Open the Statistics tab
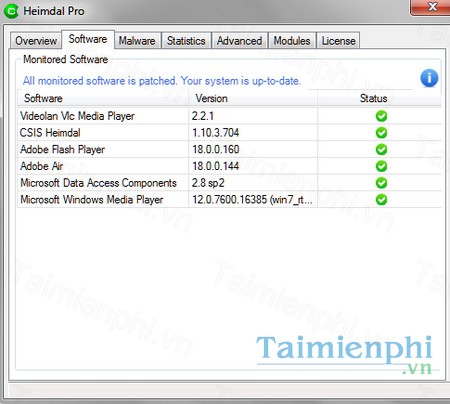 [186, 41]
